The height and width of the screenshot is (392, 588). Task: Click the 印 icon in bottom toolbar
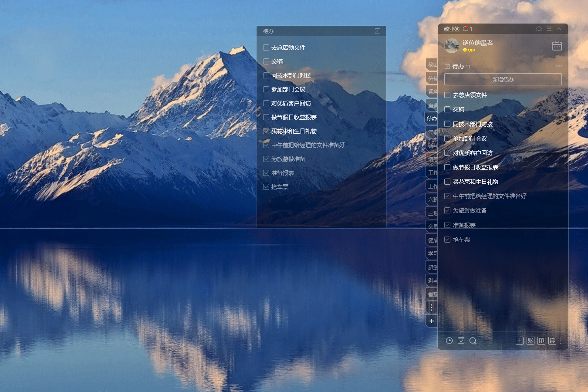[x=541, y=341]
